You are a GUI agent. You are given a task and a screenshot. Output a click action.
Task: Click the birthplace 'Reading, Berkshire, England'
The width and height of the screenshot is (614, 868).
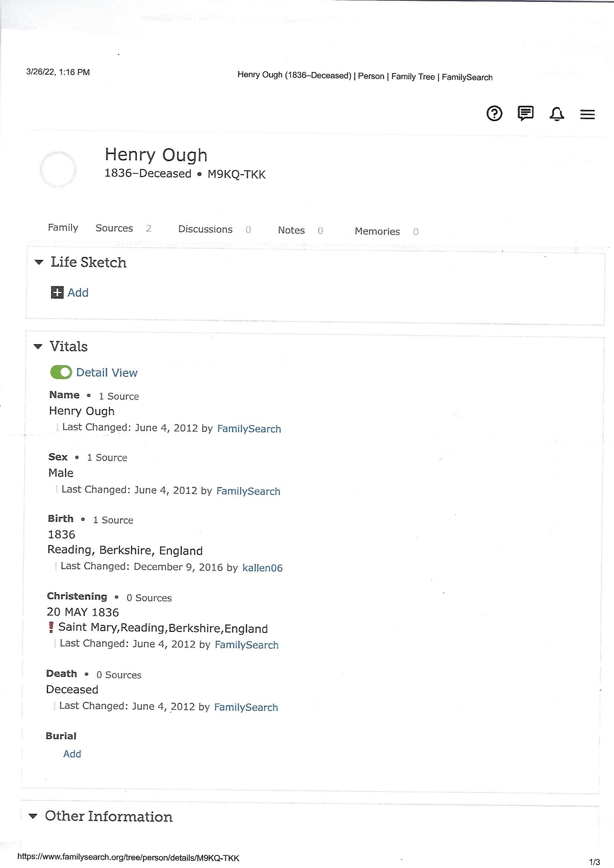(125, 551)
